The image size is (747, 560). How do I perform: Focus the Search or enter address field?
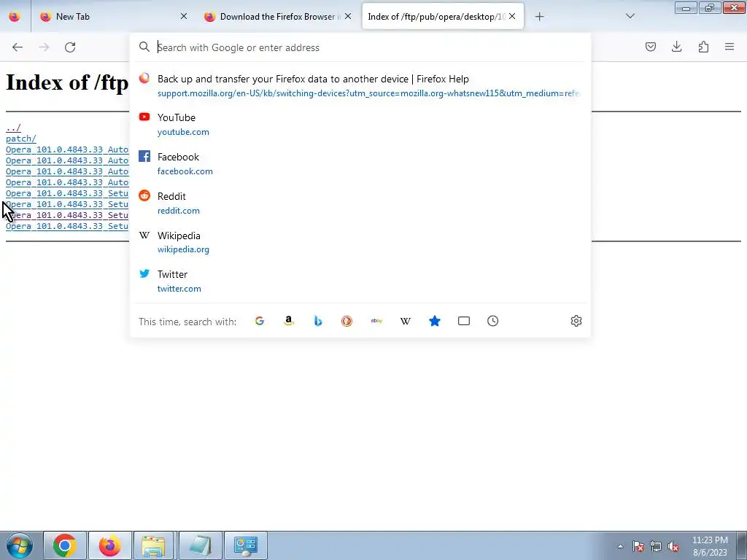coord(360,47)
